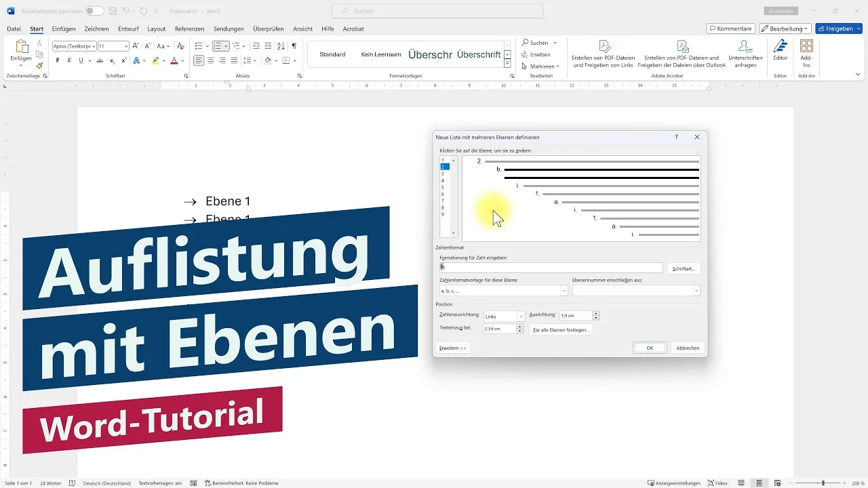The width and height of the screenshot is (868, 488).
Task: Open the Referenzen tab
Action: (189, 28)
